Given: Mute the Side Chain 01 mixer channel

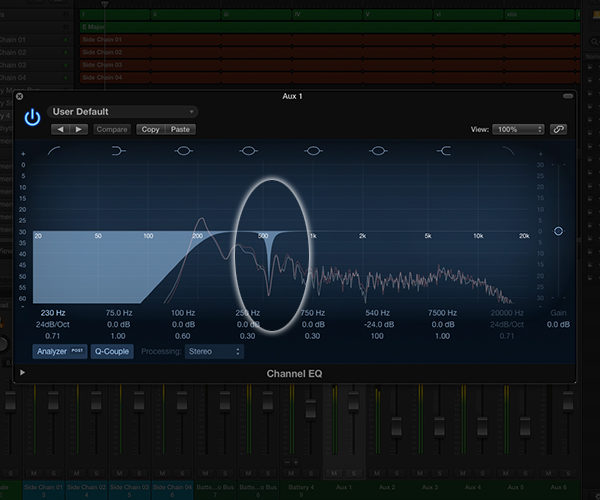Looking at the screenshot, I should 34,474.
